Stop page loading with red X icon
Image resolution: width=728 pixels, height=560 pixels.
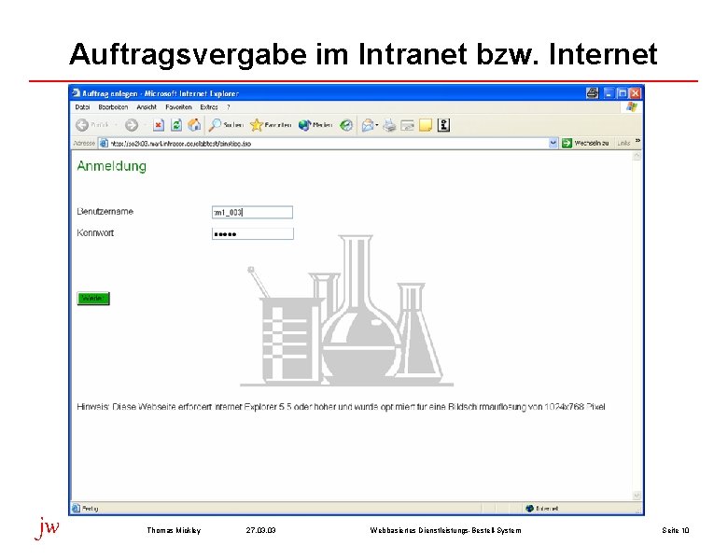(x=159, y=125)
